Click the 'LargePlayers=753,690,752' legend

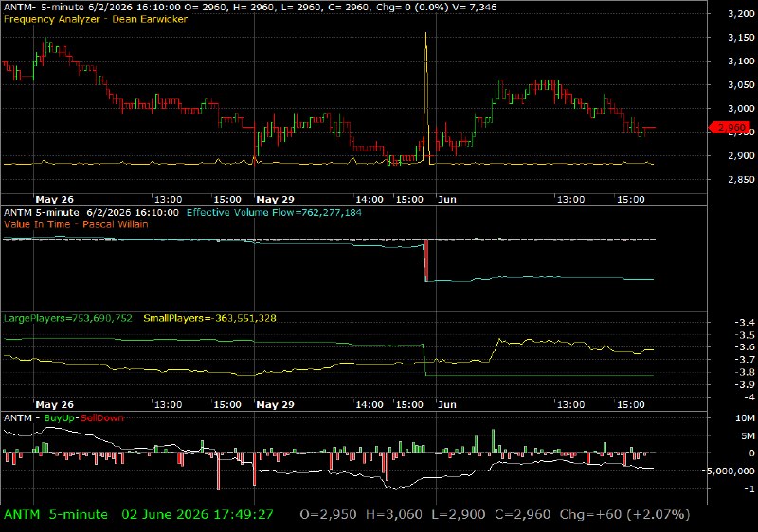click(67, 318)
